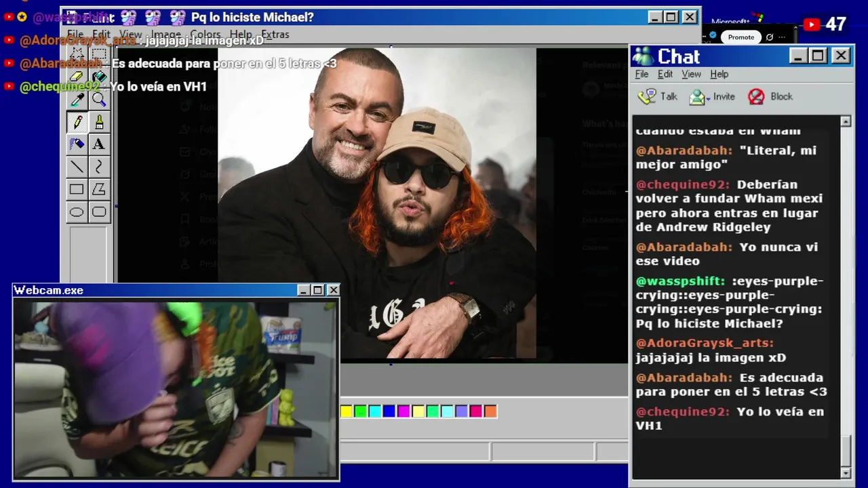Click the Invite label in Chat toolbar
The width and height of the screenshot is (868, 488).
click(724, 97)
